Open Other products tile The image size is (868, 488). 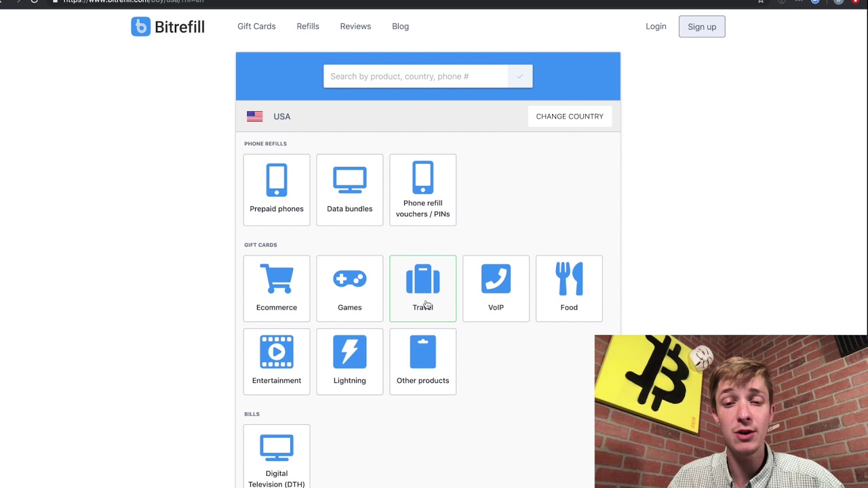422,361
